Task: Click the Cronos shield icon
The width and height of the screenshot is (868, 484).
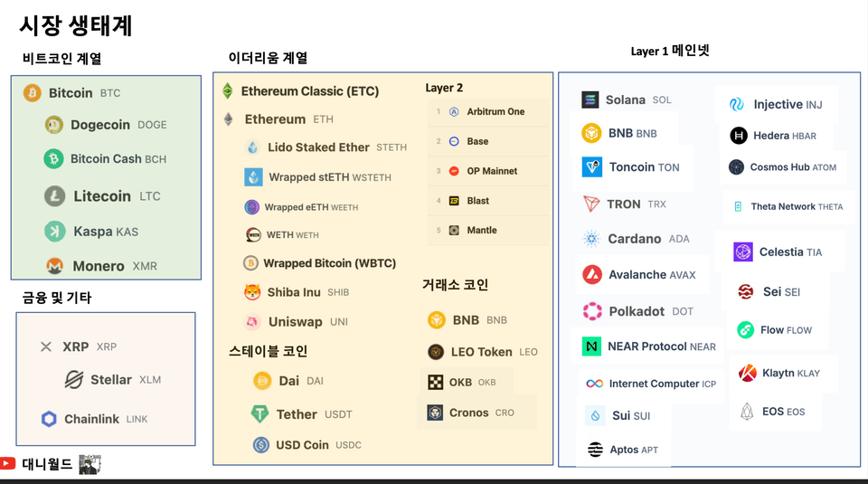Action: pos(435,413)
